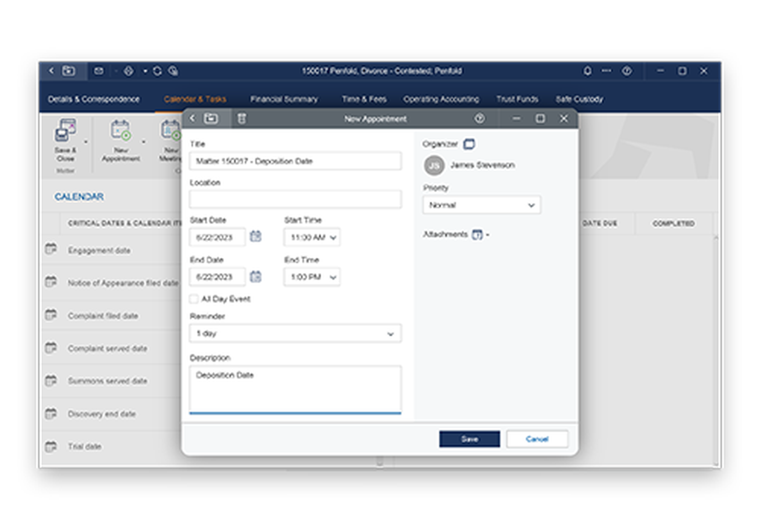Screen dimensions: 760x532
Task: Switch to Financial Summary tab
Action: 284,99
